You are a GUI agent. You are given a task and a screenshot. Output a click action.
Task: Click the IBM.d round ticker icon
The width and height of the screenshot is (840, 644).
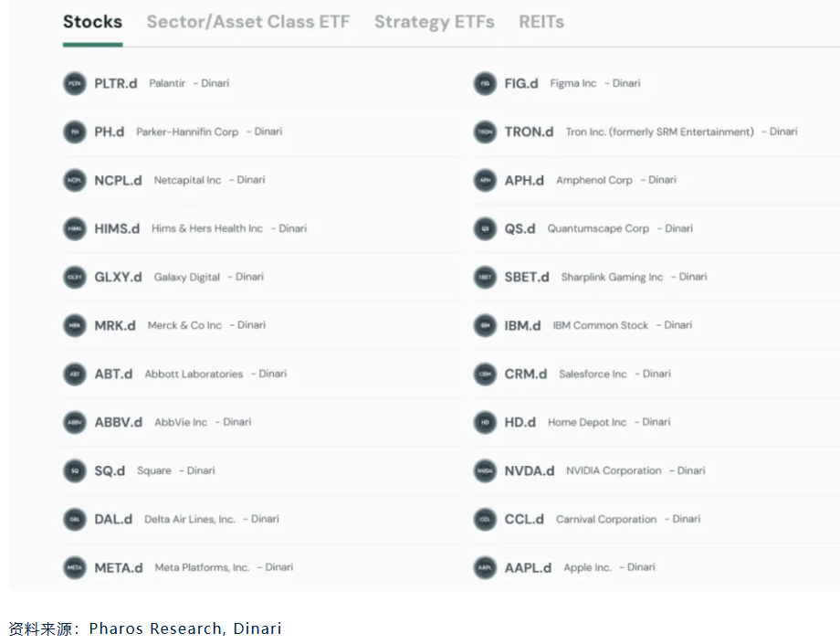point(485,326)
